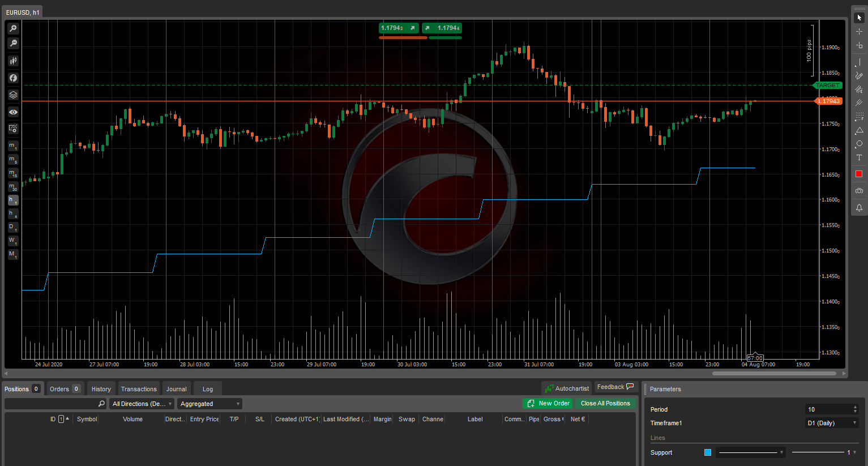Open the Journal tab

pos(176,389)
